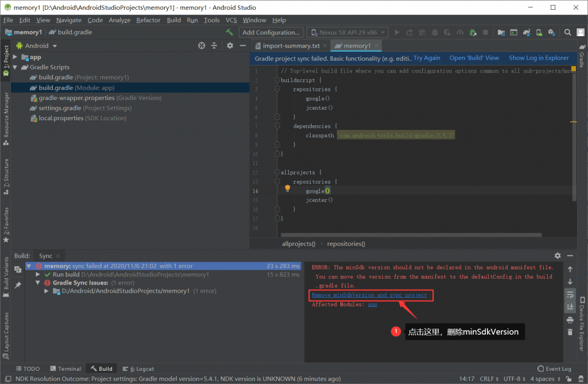Screen dimensions: 588x384
Task: Toggle the Layout Captures tool window
Action: 6,335
